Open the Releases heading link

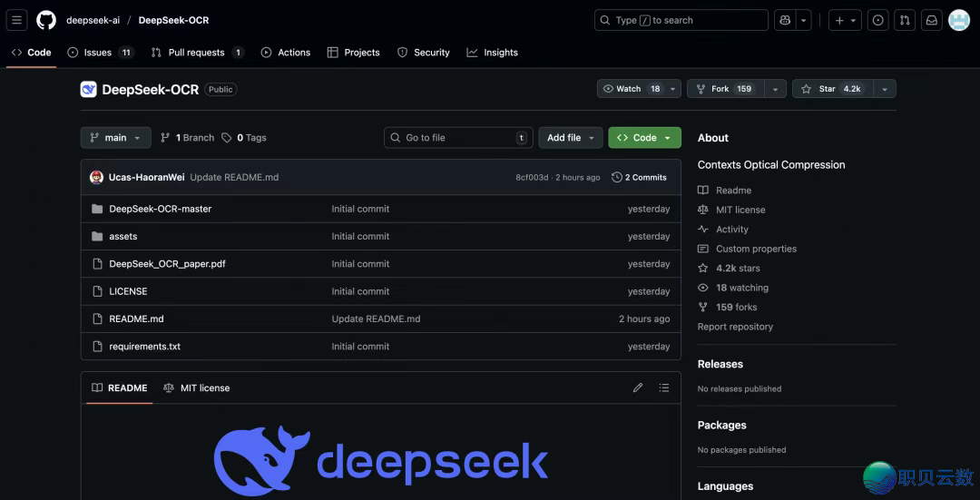tap(720, 364)
